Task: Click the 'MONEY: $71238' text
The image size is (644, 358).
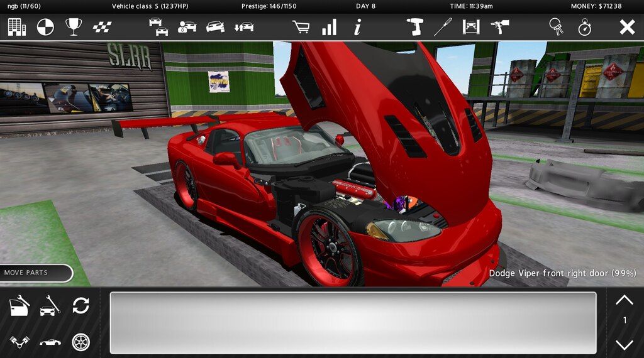Action: point(596,6)
